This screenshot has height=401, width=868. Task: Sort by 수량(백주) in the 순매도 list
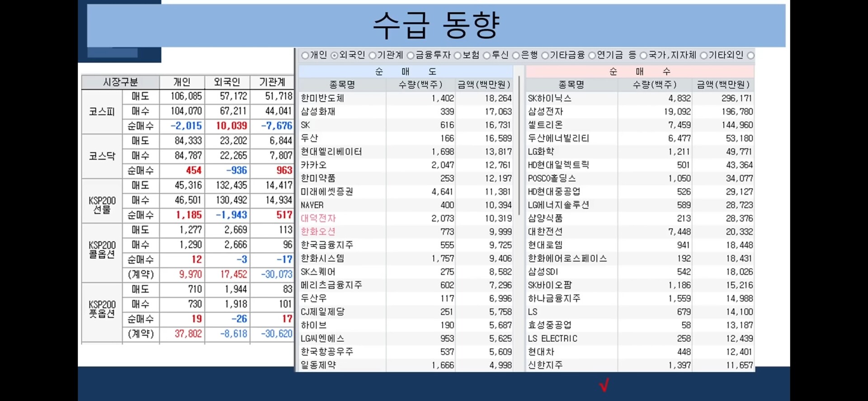pos(420,85)
